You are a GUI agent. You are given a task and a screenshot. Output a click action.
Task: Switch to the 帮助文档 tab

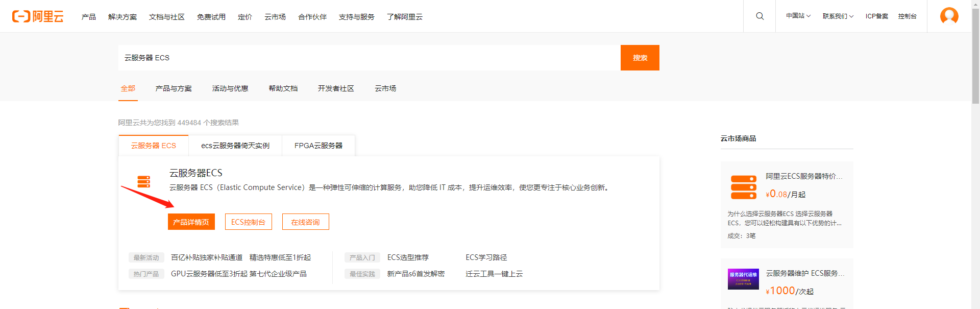pos(283,88)
